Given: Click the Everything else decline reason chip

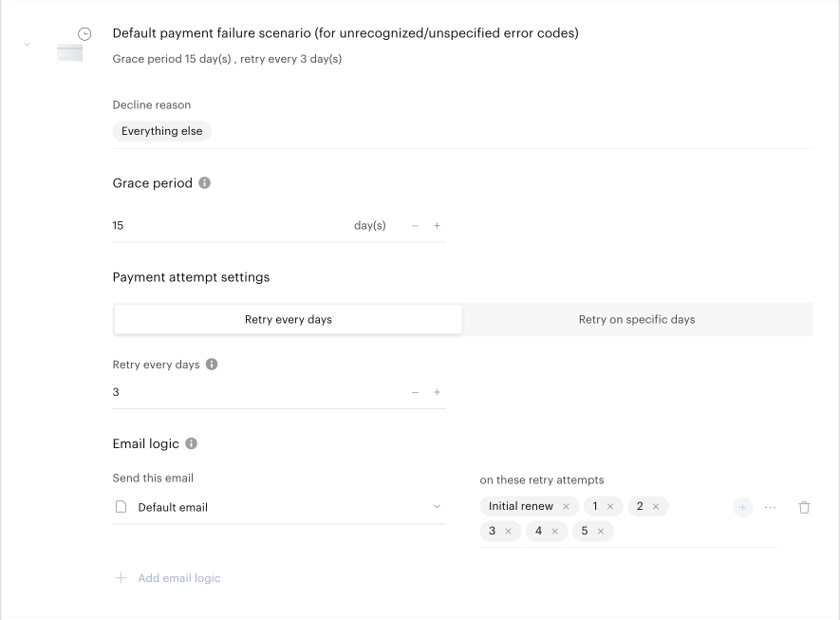Looking at the screenshot, I should coord(161,131).
